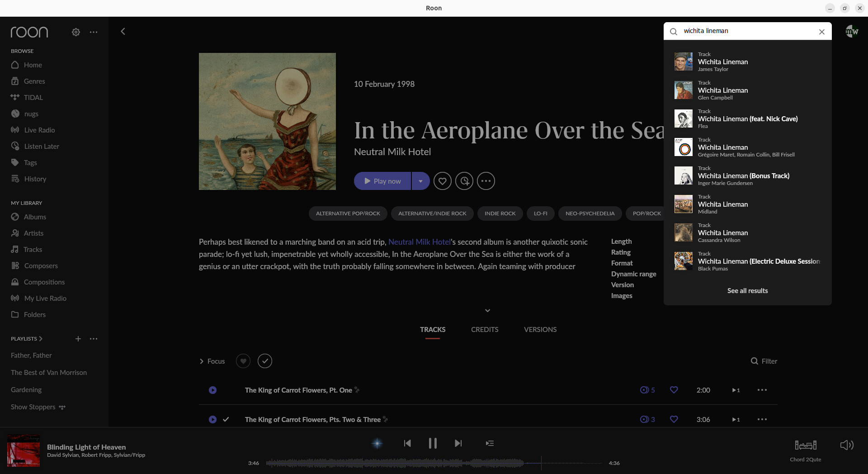Screen dimensions: 868x474
Task: Add album to Listen Later clock button
Action: pyautogui.click(x=464, y=181)
